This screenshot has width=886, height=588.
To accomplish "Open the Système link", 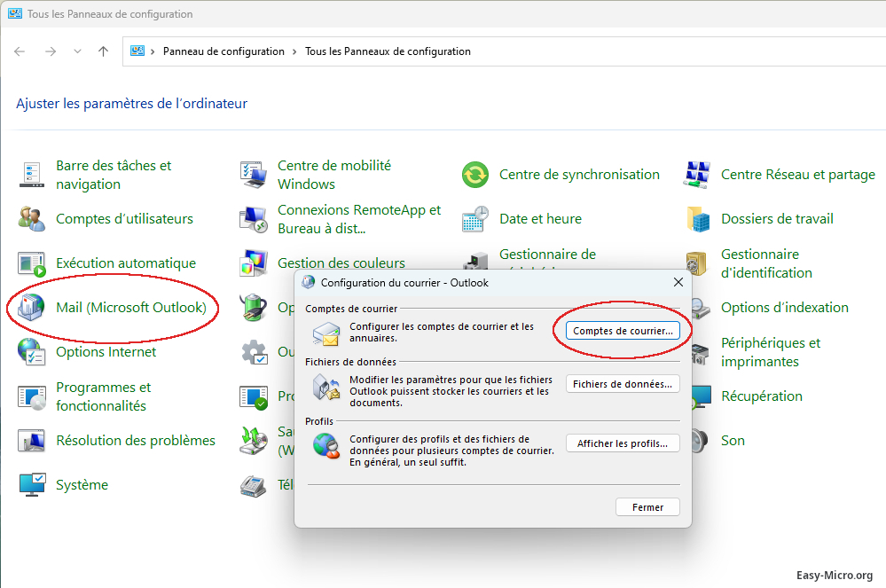I will click(82, 485).
